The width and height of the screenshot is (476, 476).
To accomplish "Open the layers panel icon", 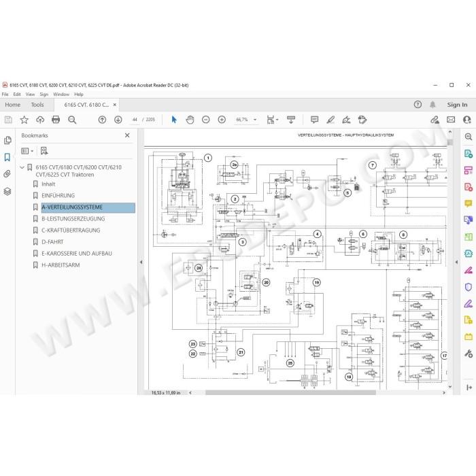I will [7, 191].
